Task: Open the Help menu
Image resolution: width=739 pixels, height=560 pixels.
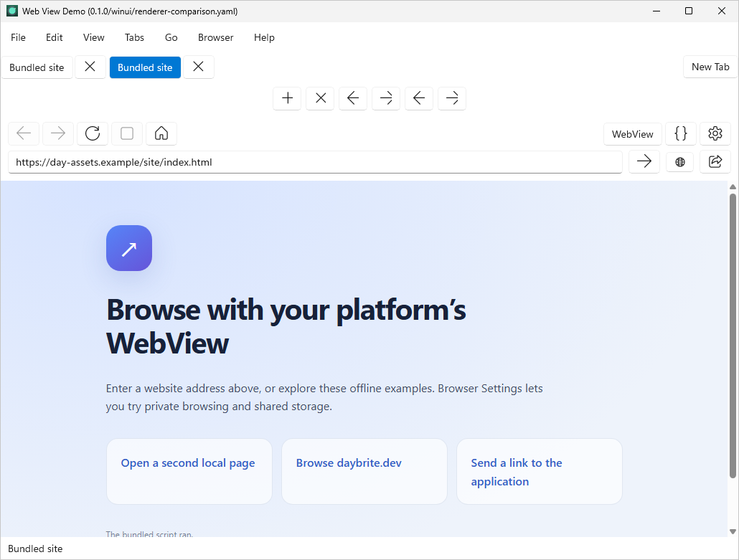Action: point(264,38)
